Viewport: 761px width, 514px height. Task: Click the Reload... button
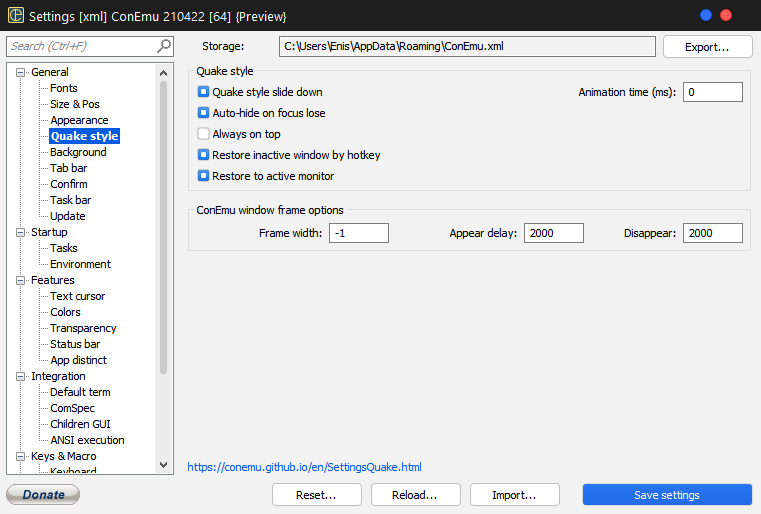coord(415,495)
